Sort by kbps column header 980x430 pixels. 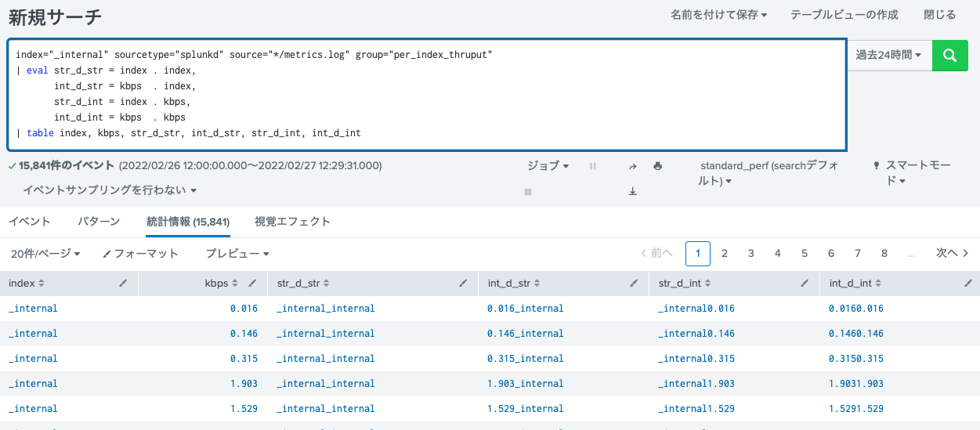[221, 284]
